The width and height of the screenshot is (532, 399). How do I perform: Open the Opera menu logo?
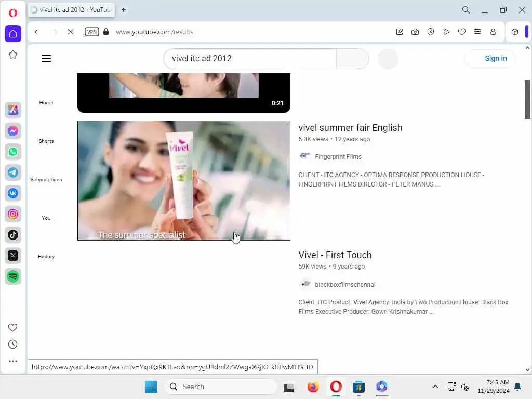point(13,13)
